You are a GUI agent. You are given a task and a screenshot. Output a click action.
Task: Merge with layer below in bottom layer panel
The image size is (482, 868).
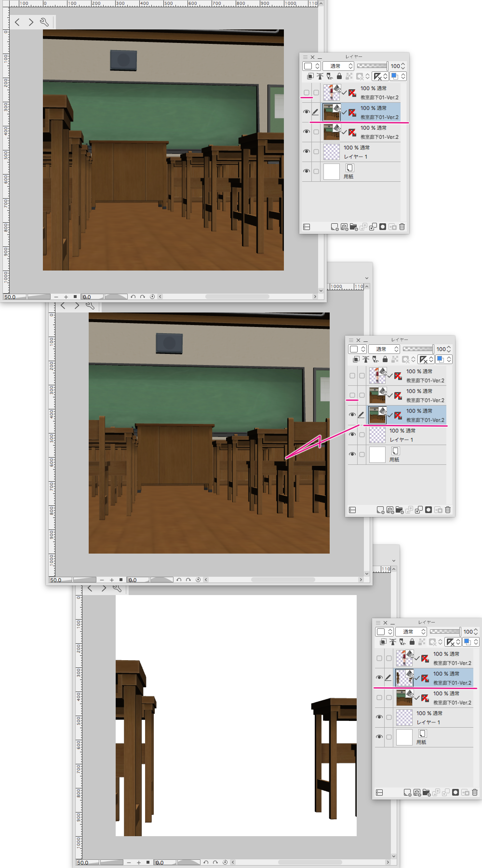[446, 792]
